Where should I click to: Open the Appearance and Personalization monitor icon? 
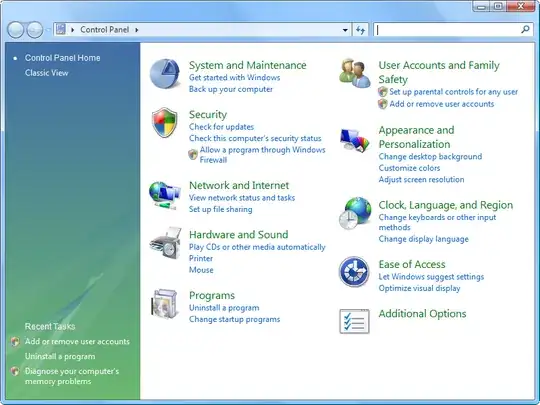click(354, 140)
